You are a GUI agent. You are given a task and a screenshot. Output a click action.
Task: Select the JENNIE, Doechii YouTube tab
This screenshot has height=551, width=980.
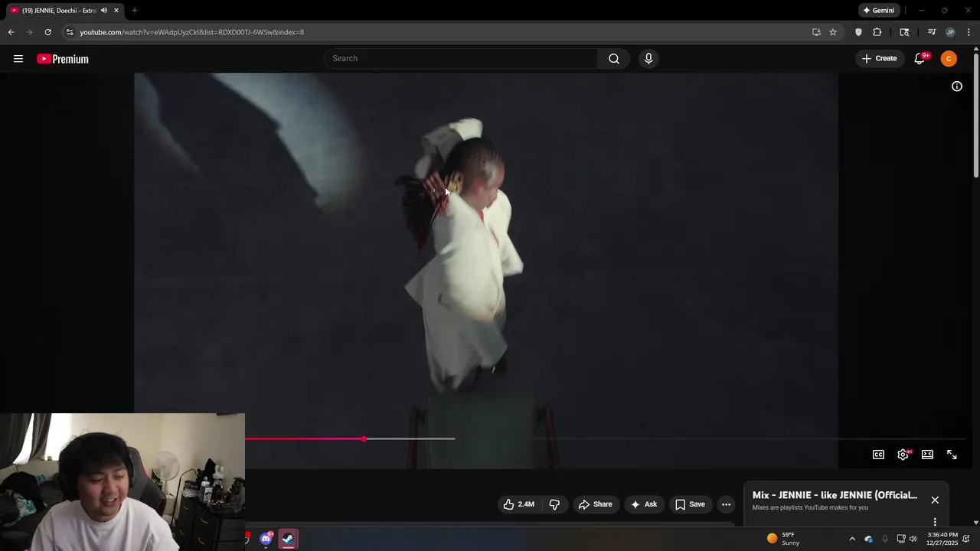64,11
